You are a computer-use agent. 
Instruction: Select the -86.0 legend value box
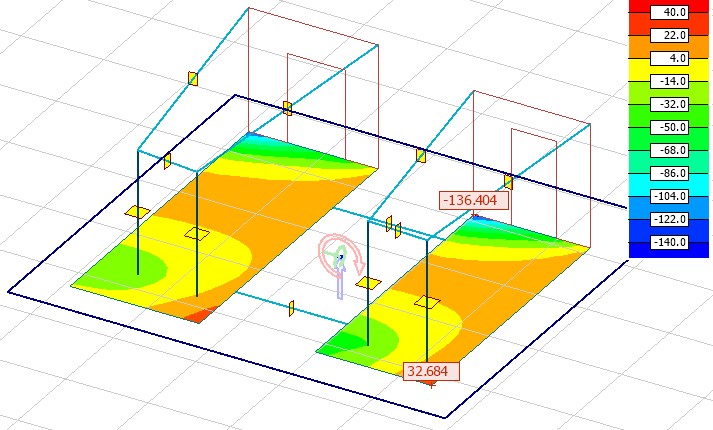pyautogui.click(x=670, y=173)
